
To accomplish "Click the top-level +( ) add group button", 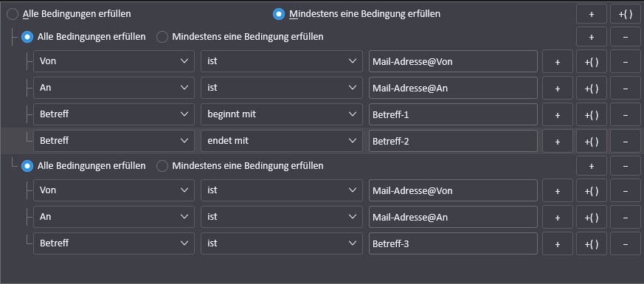I will tap(625, 14).
